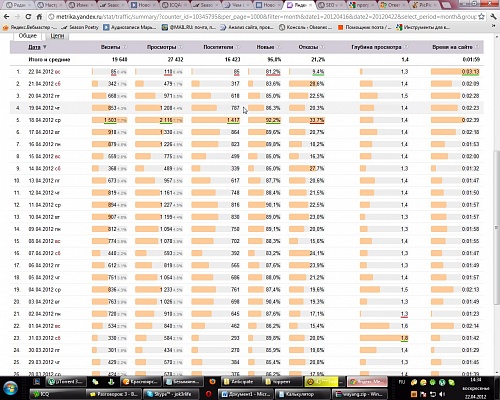Switch to the Ответ browser tab
Image resolution: width=500 pixels, height=400 pixels.
click(394, 5)
